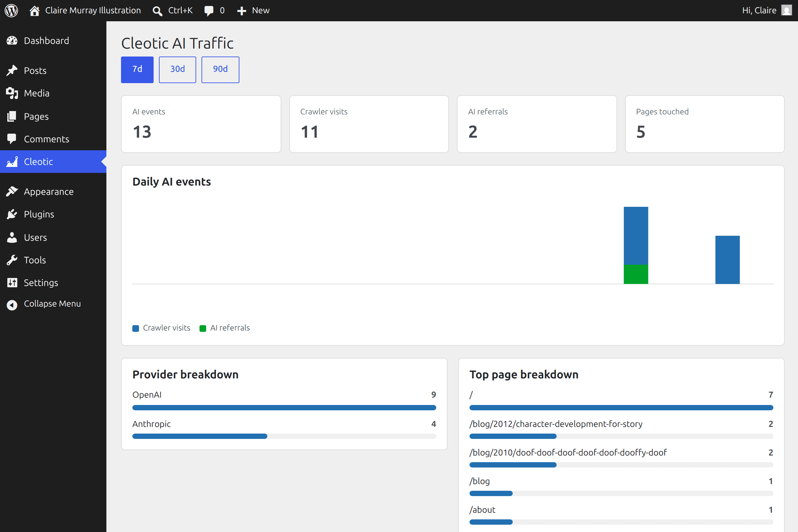Click the Daily AI events heading
The height and width of the screenshot is (532, 798).
click(172, 182)
